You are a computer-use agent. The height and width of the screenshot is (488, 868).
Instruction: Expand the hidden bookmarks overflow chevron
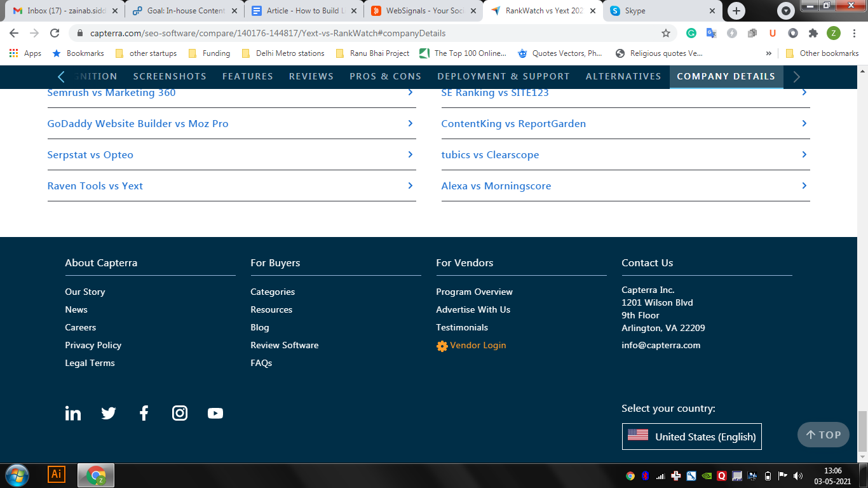click(x=769, y=53)
